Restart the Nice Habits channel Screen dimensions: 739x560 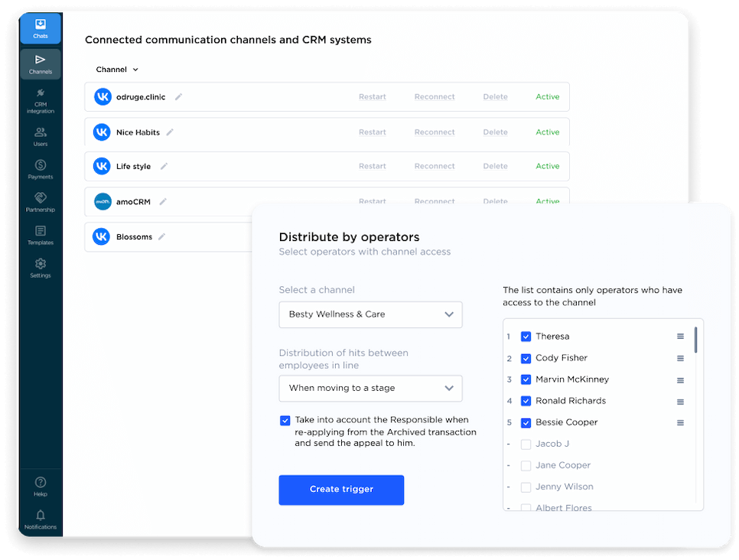click(x=373, y=132)
